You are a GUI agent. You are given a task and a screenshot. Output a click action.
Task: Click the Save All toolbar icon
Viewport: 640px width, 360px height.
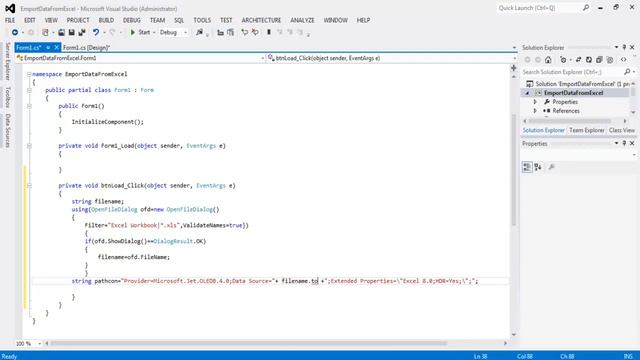click(x=82, y=32)
